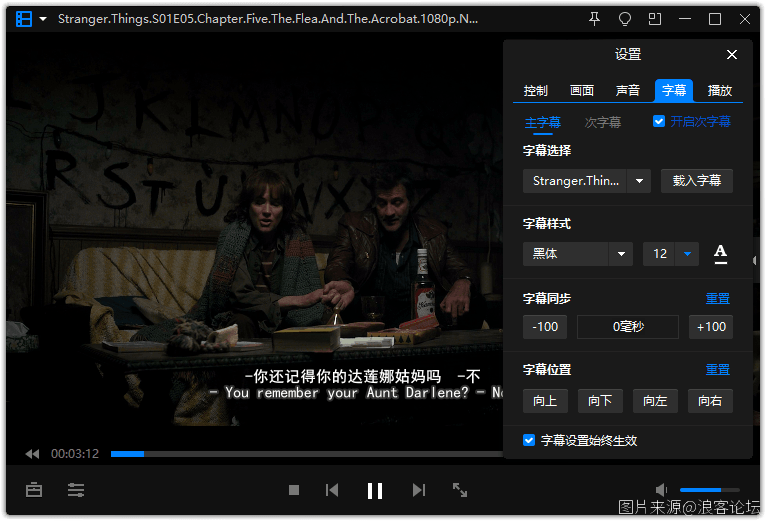This screenshot has width=766, height=521.
Task: Reset subtitle sync with 重置 link
Action: click(717, 298)
